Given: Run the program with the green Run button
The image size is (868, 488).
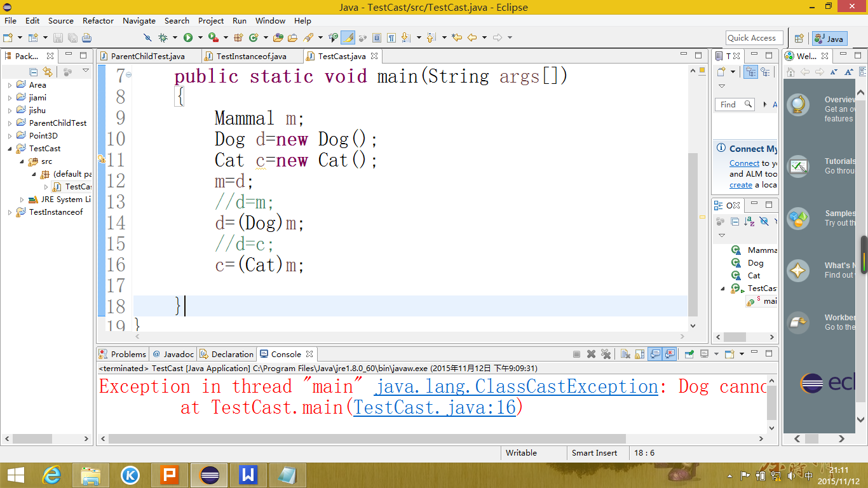Looking at the screenshot, I should (x=188, y=38).
